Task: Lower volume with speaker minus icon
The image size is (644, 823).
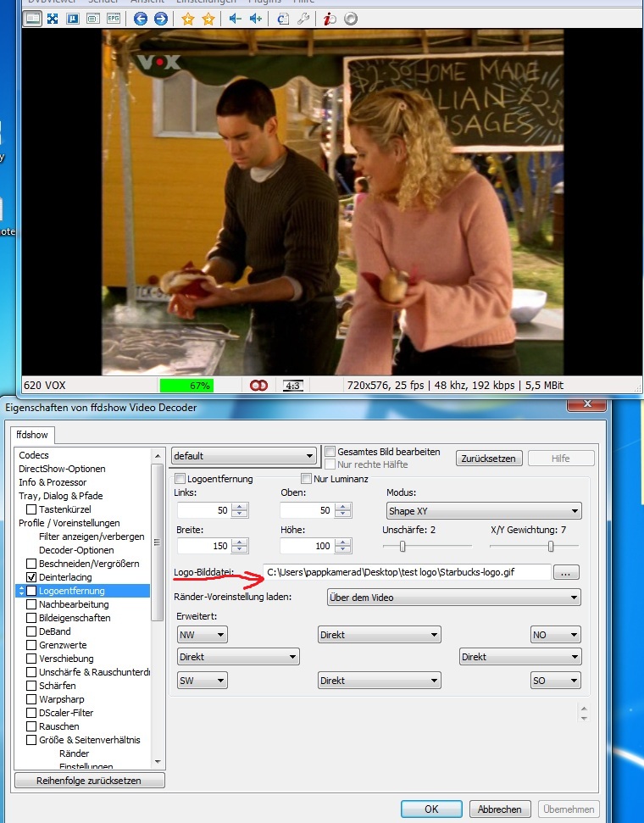Action: [x=235, y=19]
